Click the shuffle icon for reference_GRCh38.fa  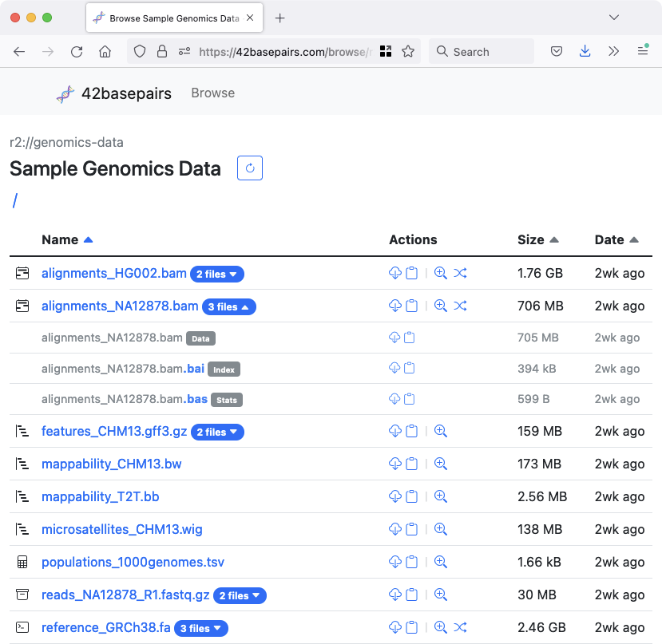(460, 627)
